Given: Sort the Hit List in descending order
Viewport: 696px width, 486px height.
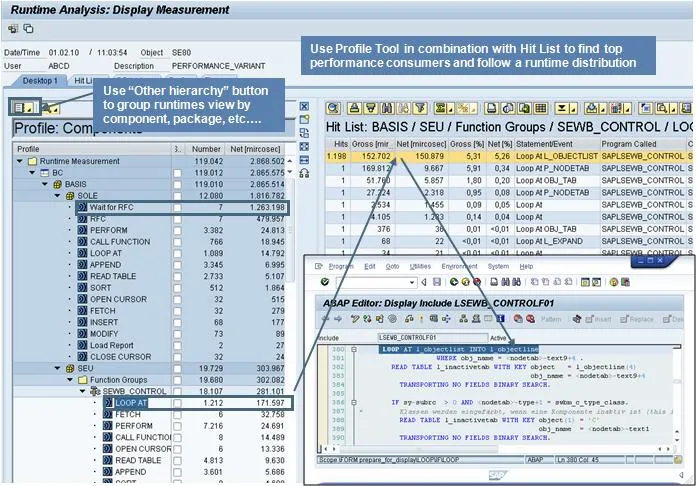Looking at the screenshot, I should click(x=371, y=108).
